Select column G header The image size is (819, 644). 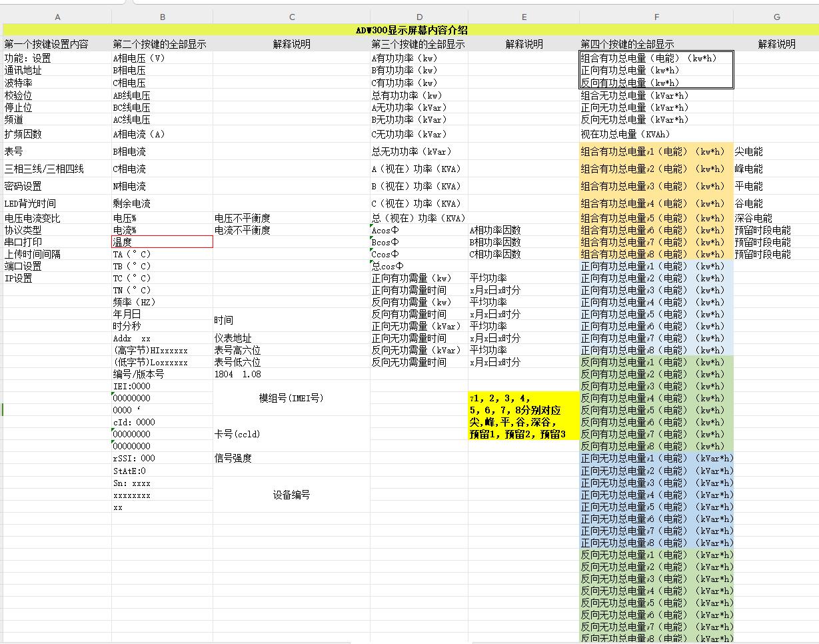(x=776, y=17)
